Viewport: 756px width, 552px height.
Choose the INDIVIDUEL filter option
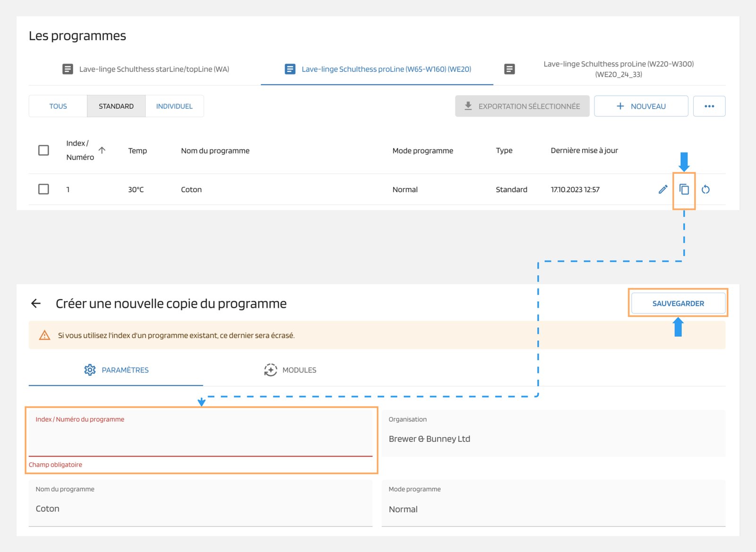pos(174,106)
